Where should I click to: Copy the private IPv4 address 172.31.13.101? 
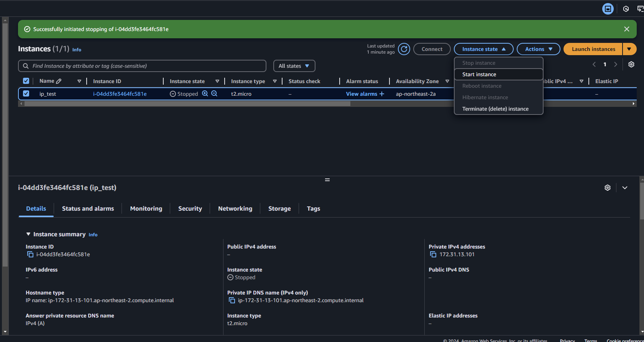point(433,254)
